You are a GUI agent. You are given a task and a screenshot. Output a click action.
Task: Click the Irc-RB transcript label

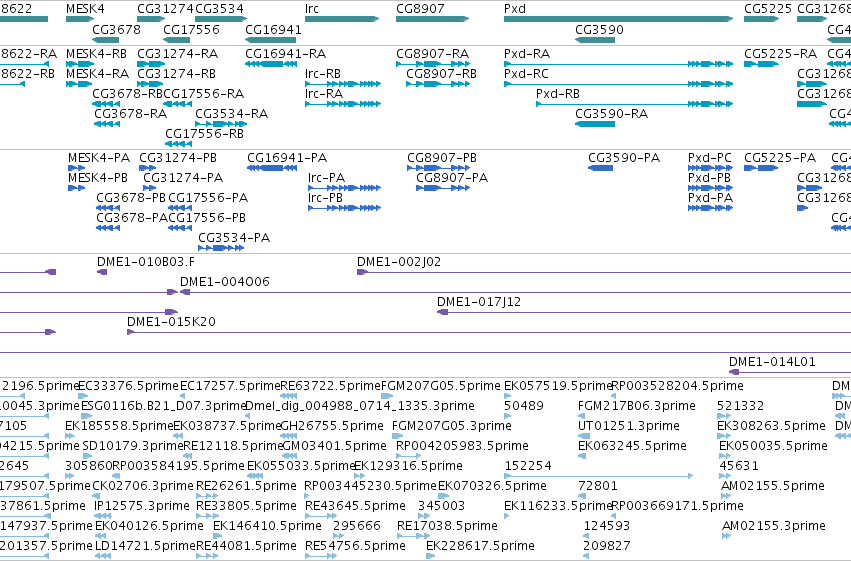(x=323, y=74)
